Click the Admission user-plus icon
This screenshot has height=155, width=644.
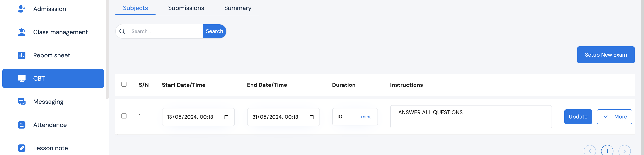pyautogui.click(x=21, y=9)
